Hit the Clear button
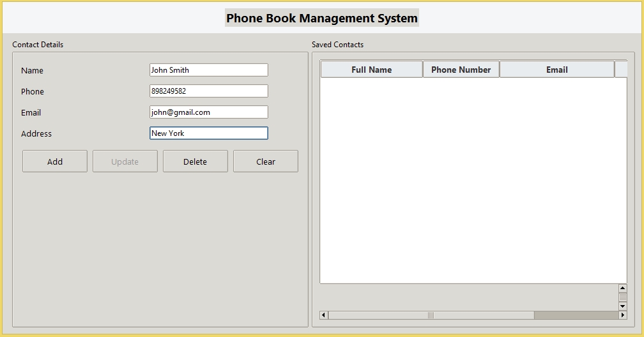 click(265, 161)
